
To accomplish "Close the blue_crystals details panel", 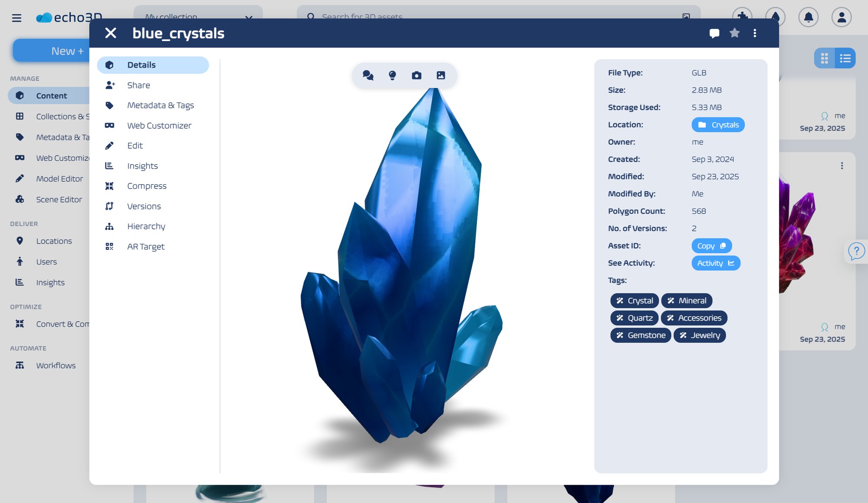I will [x=111, y=33].
